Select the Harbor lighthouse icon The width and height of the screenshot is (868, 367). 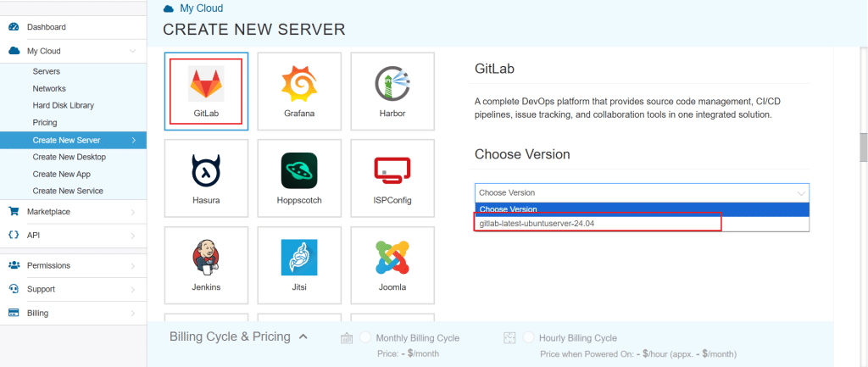point(392,83)
